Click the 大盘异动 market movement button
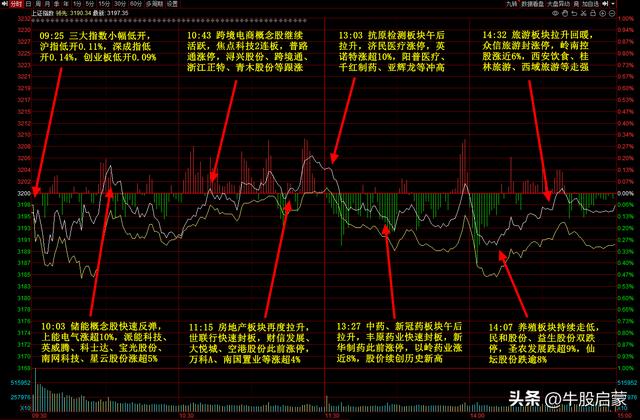 [x=559, y=4]
